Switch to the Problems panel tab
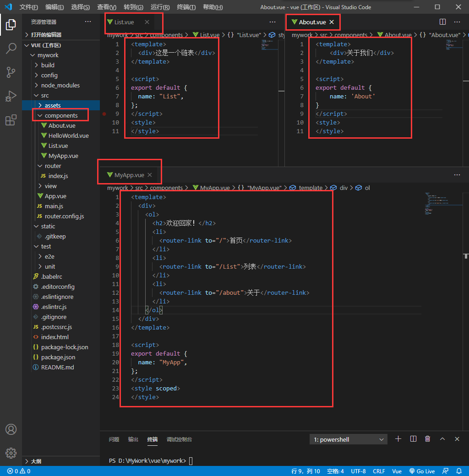Image resolution: width=469 pixels, height=476 pixels. pos(114,439)
